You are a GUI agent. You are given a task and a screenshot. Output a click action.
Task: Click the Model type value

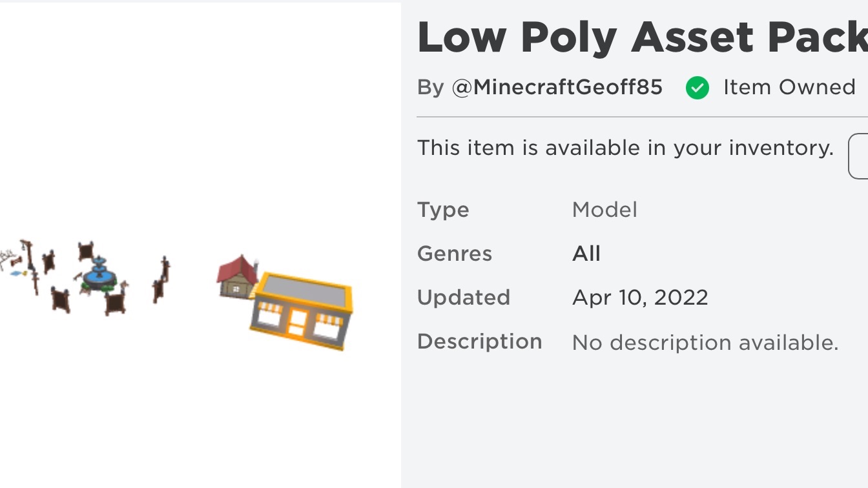point(604,210)
